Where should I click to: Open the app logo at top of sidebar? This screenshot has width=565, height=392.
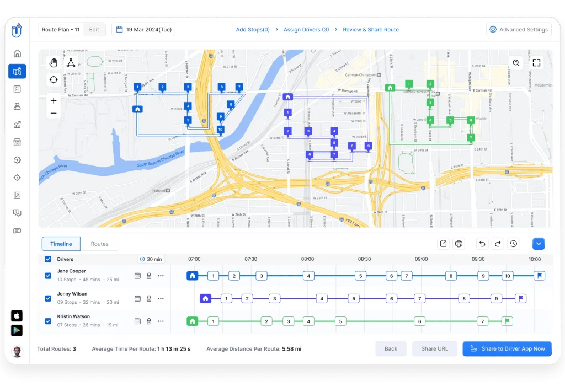[x=17, y=30]
